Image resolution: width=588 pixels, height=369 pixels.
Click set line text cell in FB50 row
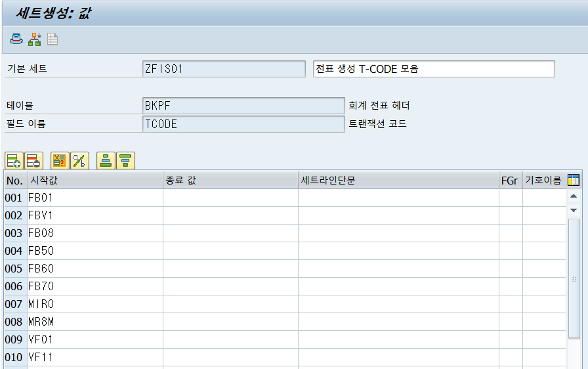point(398,251)
